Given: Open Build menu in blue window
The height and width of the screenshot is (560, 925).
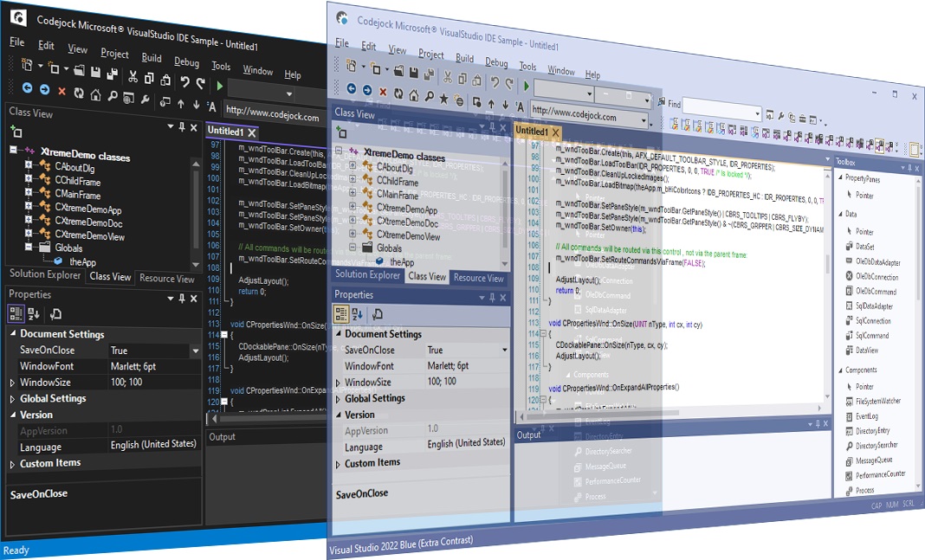Looking at the screenshot, I should [x=464, y=58].
